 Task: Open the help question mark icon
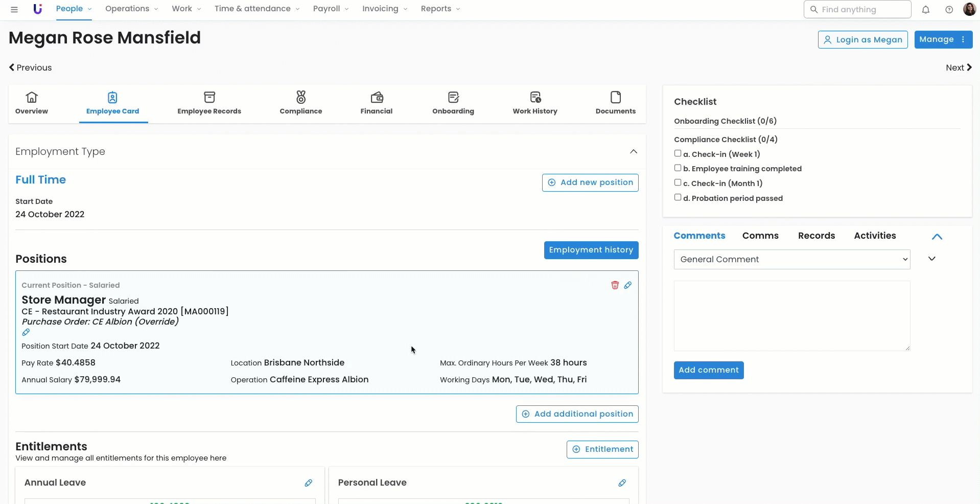949,10
